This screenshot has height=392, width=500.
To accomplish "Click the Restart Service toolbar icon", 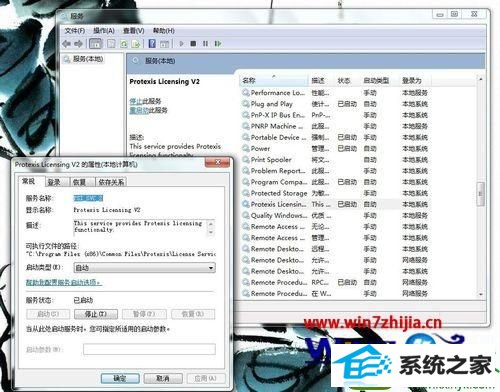I will pyautogui.click(x=218, y=44).
